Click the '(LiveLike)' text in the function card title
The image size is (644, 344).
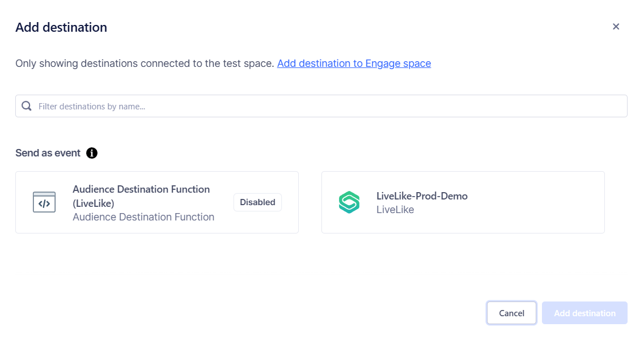94,203
